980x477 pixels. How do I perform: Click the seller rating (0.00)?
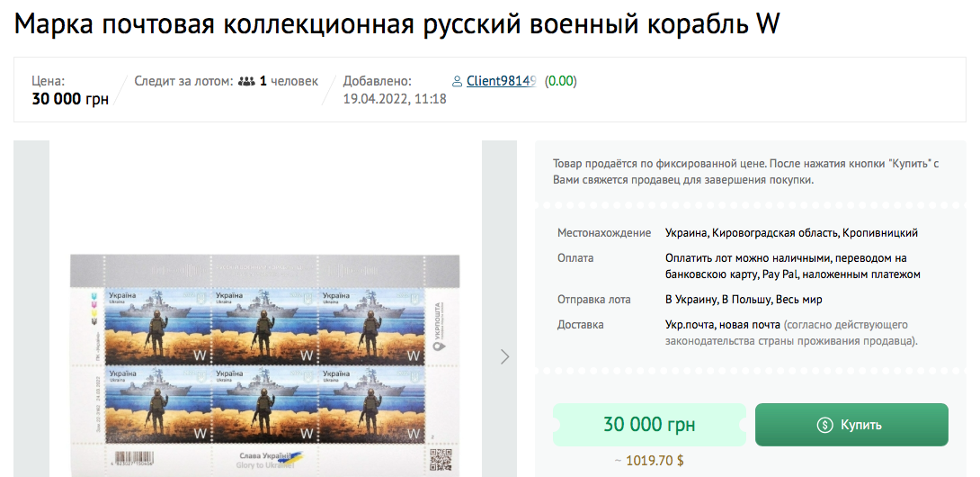point(561,81)
